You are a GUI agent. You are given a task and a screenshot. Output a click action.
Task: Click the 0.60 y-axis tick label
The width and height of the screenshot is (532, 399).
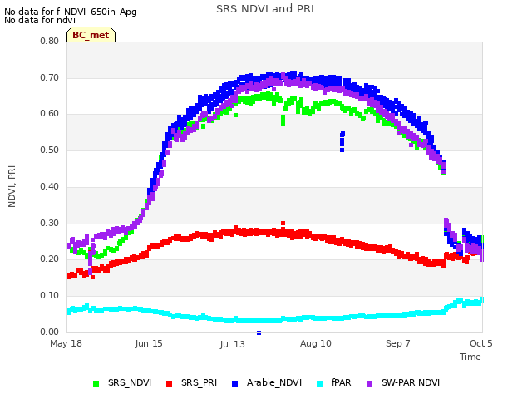[x=50, y=114]
